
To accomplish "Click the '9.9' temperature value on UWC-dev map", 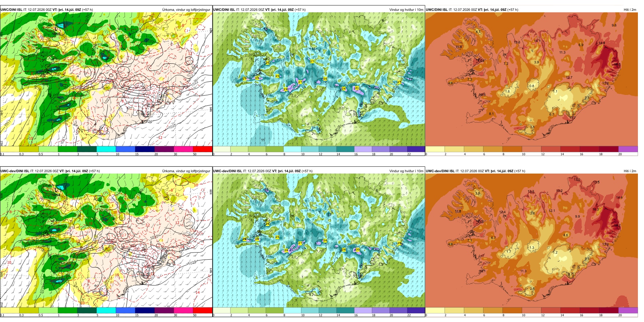I will (x=577, y=216).
